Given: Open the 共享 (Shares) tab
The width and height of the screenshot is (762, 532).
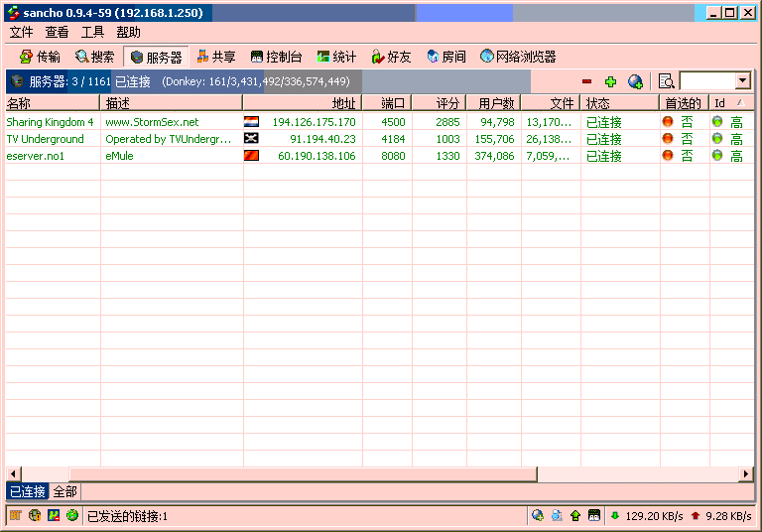Looking at the screenshot, I should pyautogui.click(x=216, y=57).
